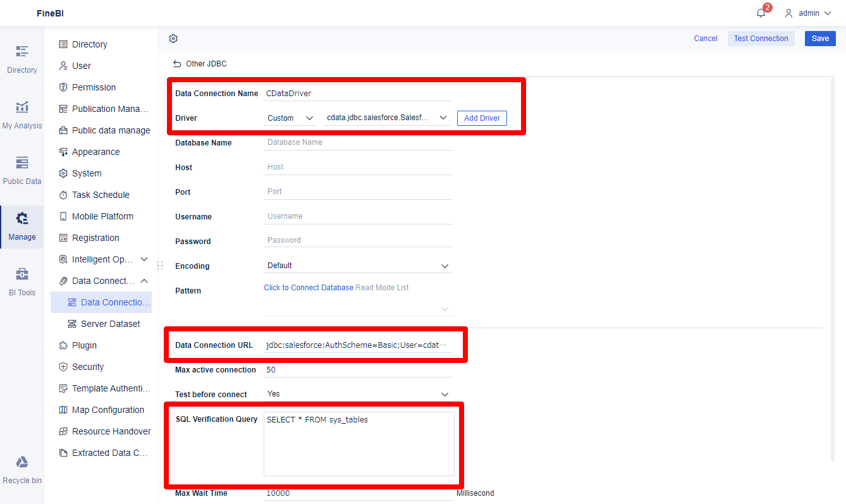Viewport: 846px width, 504px height.
Task: Click the System gear icon
Action: coord(63,173)
